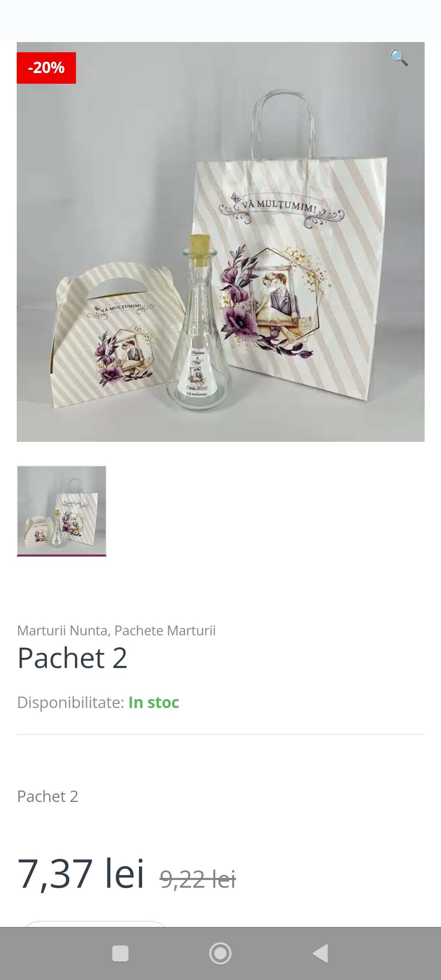This screenshot has width=441, height=980.
Task: Select the product gallery thumbnail
Action: pyautogui.click(x=62, y=511)
